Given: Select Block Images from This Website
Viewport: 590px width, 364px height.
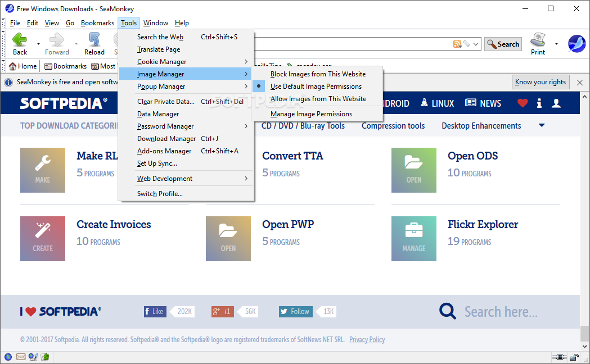Looking at the screenshot, I should (317, 74).
